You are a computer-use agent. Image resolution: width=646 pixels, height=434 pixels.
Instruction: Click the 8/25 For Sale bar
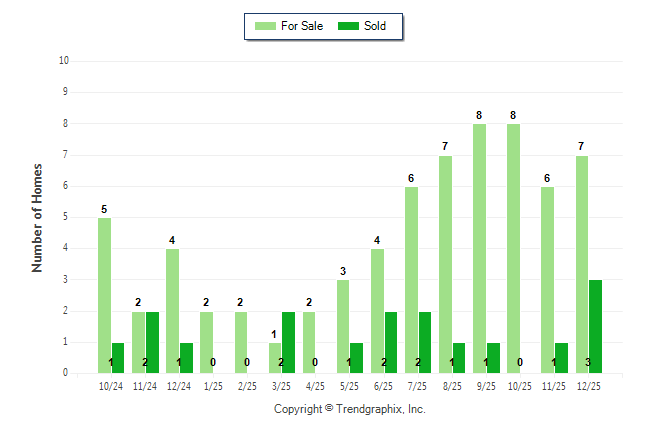445,264
